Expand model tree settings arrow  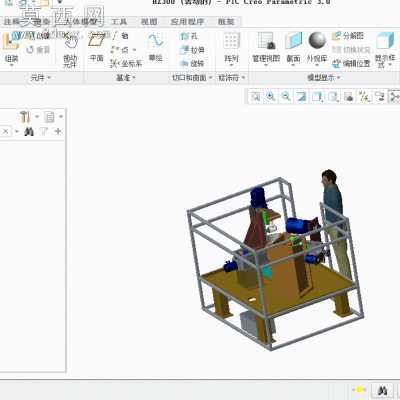(x=37, y=117)
